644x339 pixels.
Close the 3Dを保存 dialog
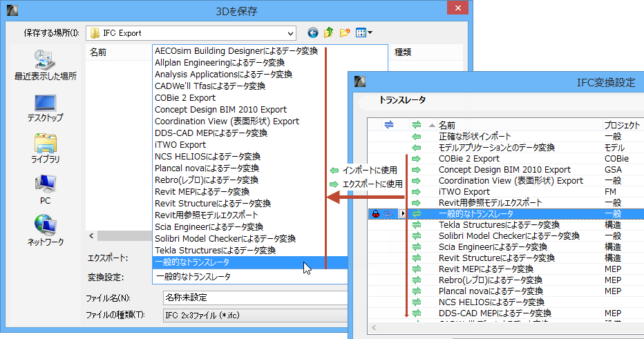[458, 8]
